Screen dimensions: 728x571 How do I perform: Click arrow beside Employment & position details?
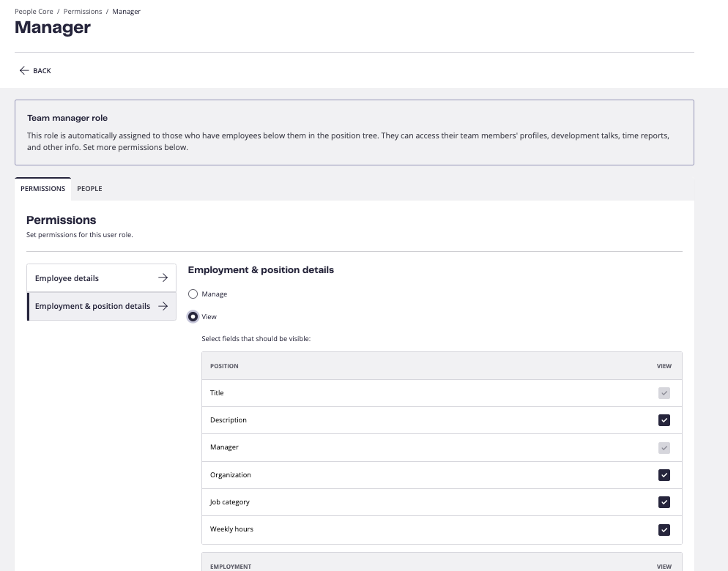click(163, 306)
